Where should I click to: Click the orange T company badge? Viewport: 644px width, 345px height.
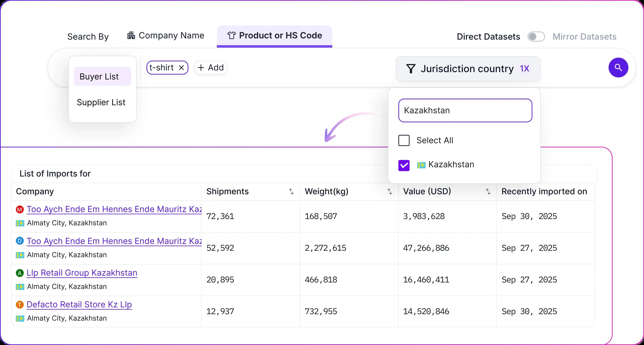[20, 305]
